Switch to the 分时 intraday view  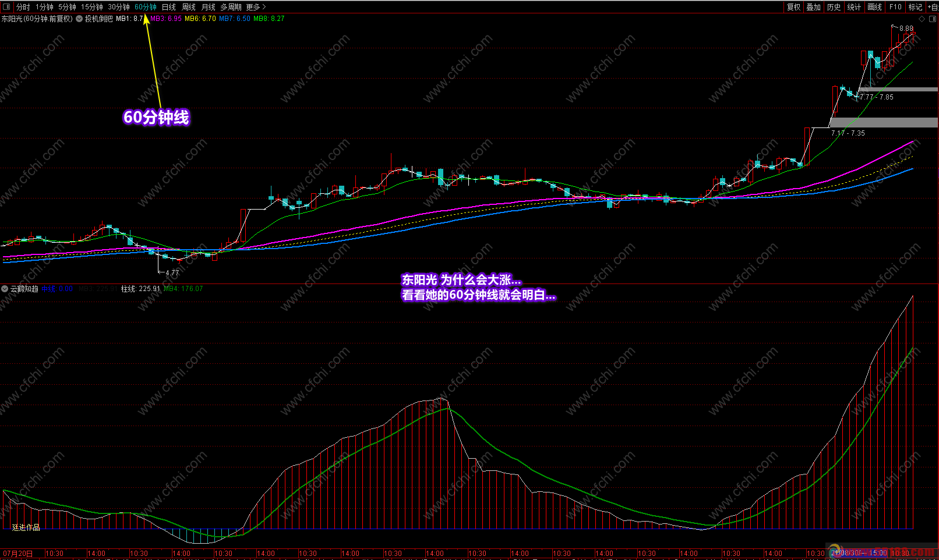[23, 7]
